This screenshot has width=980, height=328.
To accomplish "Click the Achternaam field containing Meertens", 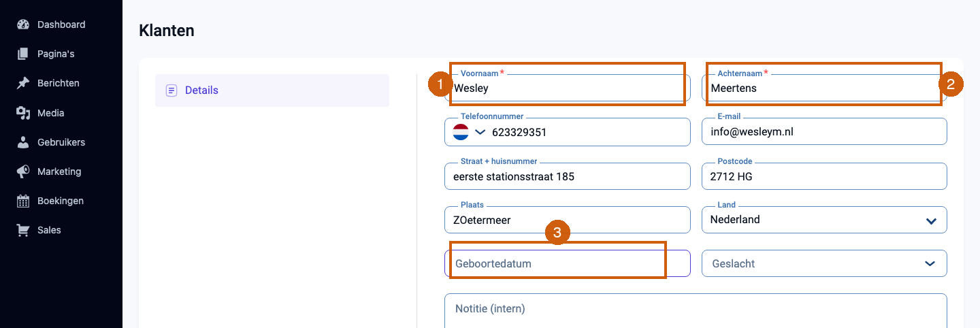I will click(x=824, y=88).
